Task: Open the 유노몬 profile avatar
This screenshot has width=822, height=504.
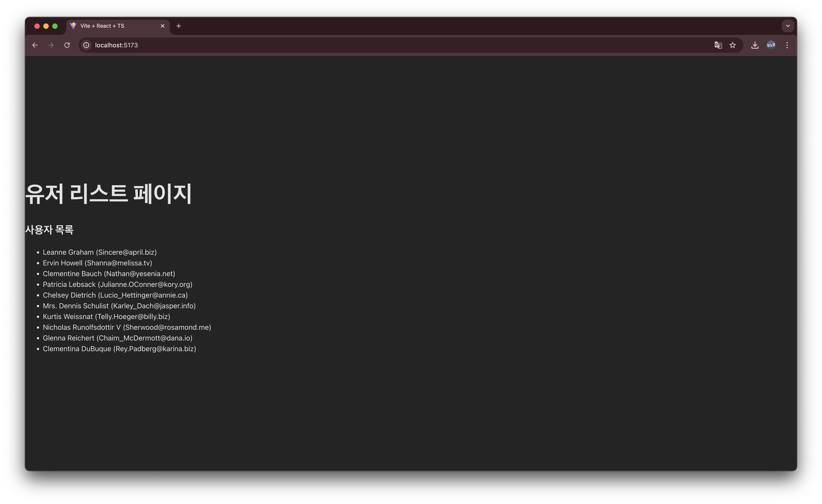Action: [x=771, y=45]
